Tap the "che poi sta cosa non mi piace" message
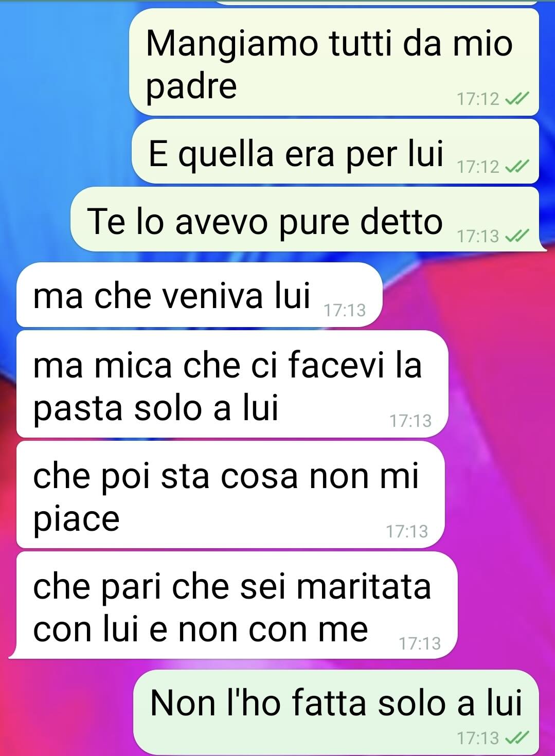The width and height of the screenshot is (555, 756). pyautogui.click(x=230, y=495)
